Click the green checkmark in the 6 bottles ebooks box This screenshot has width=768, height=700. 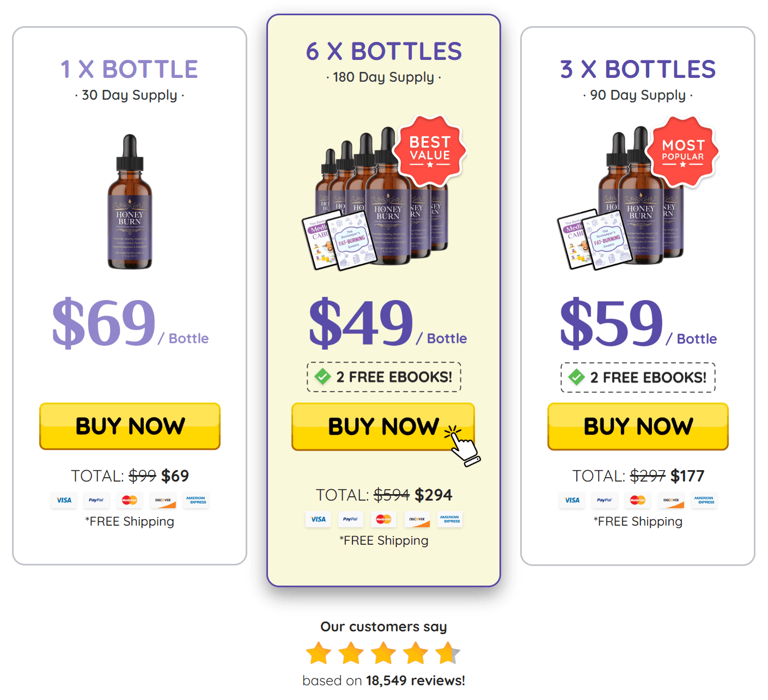click(x=323, y=376)
